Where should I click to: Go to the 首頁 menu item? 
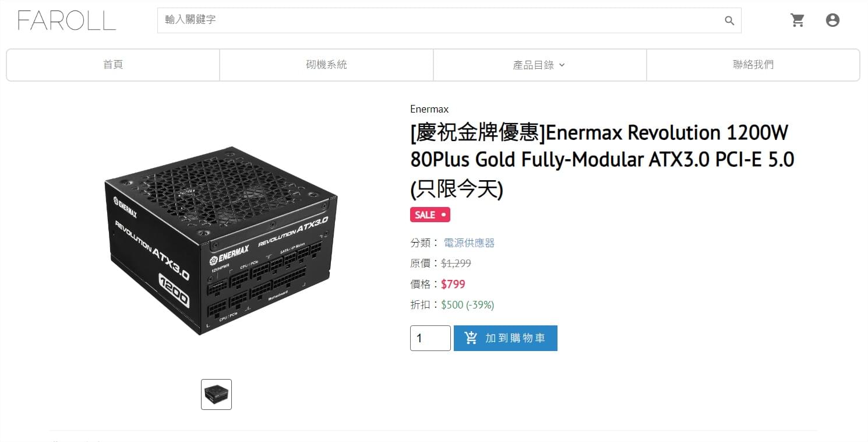(x=113, y=65)
